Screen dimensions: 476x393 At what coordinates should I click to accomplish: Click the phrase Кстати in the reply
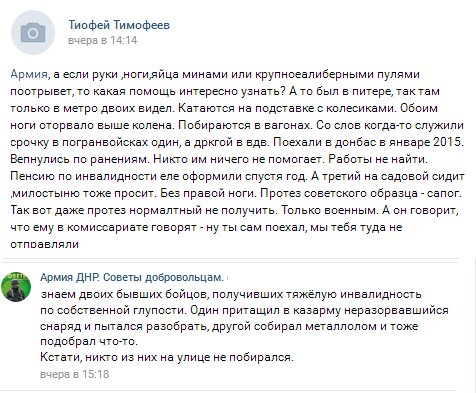pos(61,357)
